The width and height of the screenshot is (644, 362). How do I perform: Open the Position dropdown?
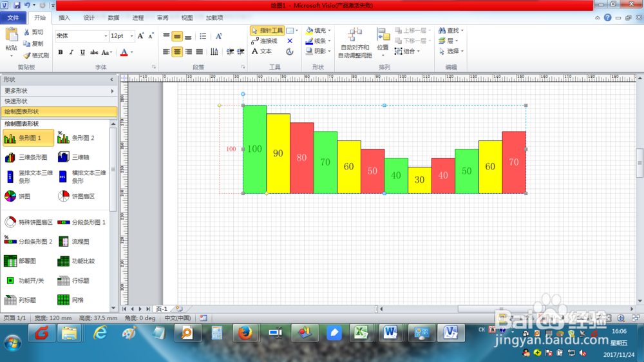pyautogui.click(x=383, y=43)
